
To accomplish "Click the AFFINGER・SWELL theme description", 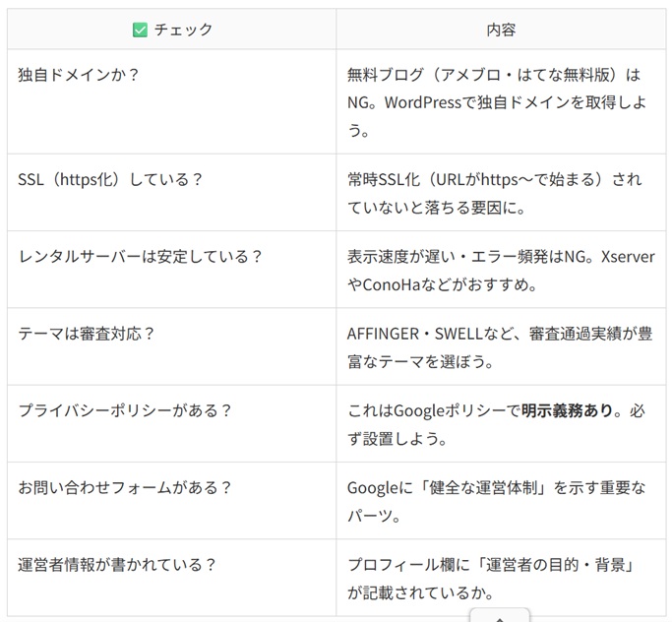I will pyautogui.click(x=499, y=346).
